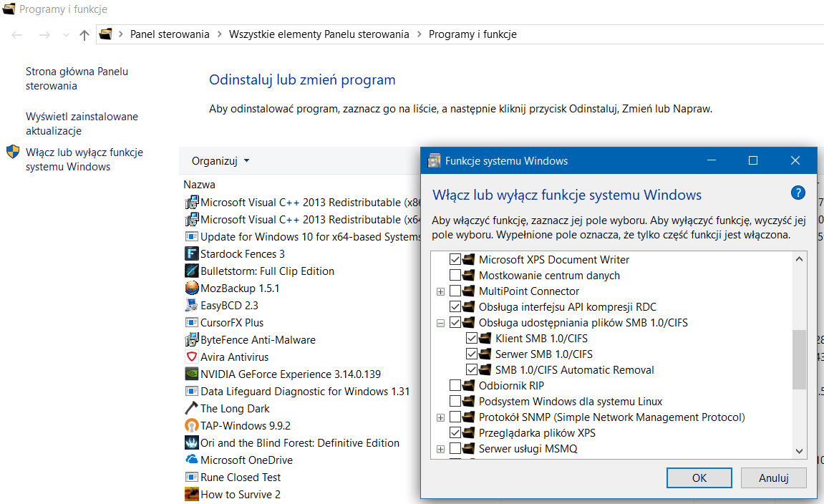This screenshot has height=504, width=824.
Task: Sort by the Nazwa column header
Action: pyautogui.click(x=199, y=185)
